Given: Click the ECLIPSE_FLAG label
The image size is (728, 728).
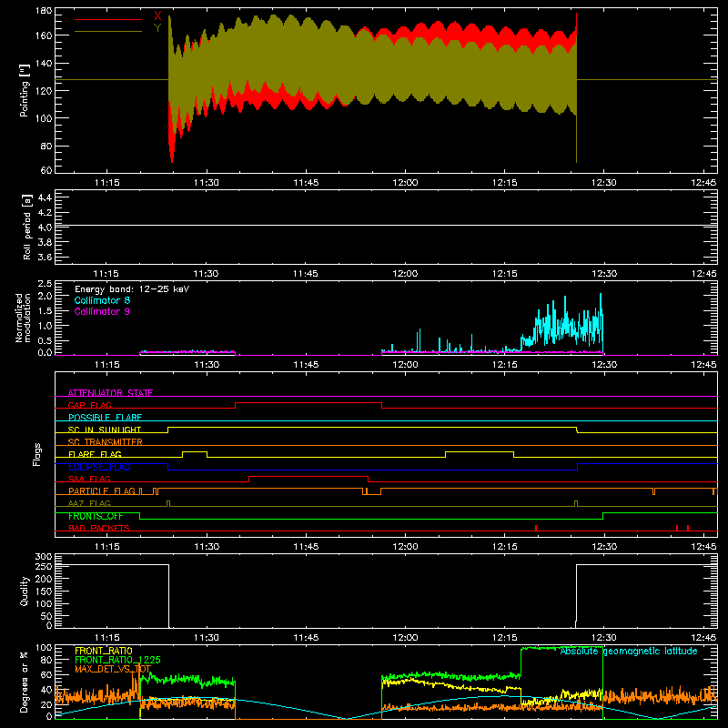Looking at the screenshot, I should [x=99, y=467].
